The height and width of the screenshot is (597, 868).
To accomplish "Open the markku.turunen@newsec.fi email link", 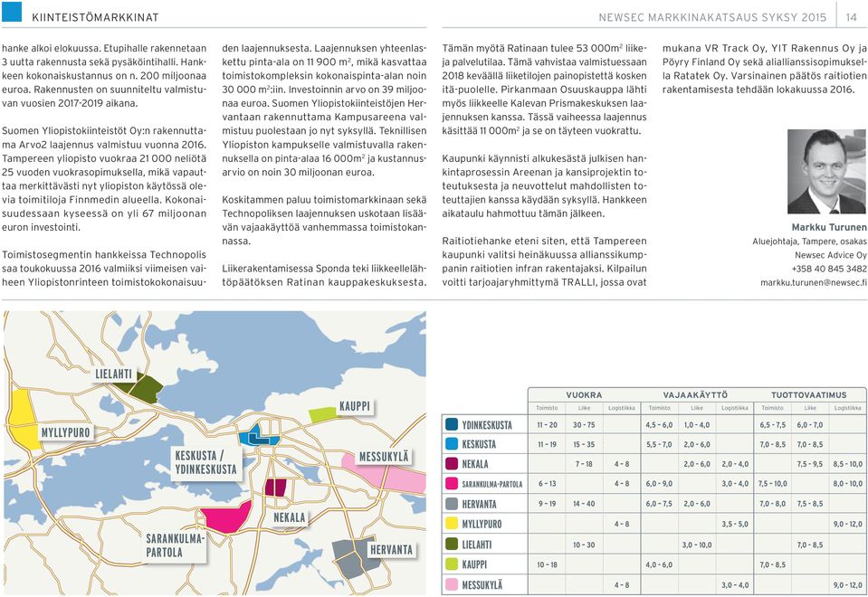I will (x=813, y=283).
